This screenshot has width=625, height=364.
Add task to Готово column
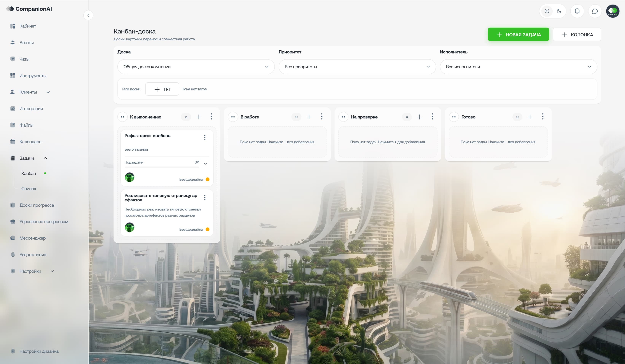530,117
